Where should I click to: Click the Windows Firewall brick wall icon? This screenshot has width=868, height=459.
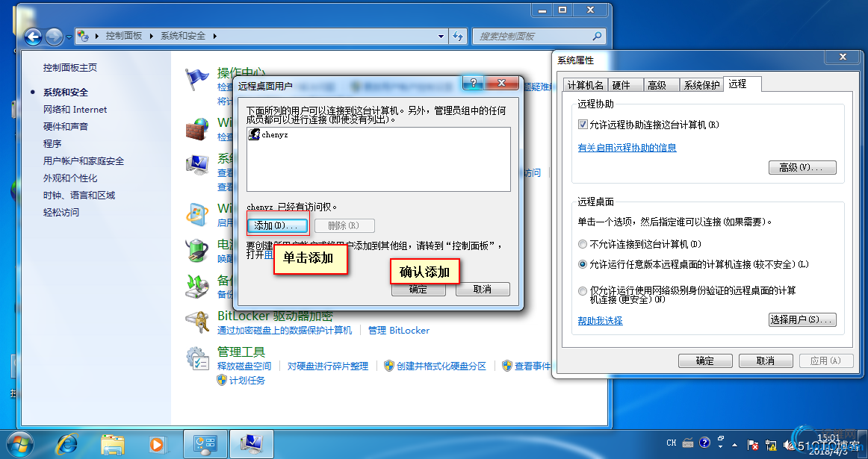(x=196, y=129)
